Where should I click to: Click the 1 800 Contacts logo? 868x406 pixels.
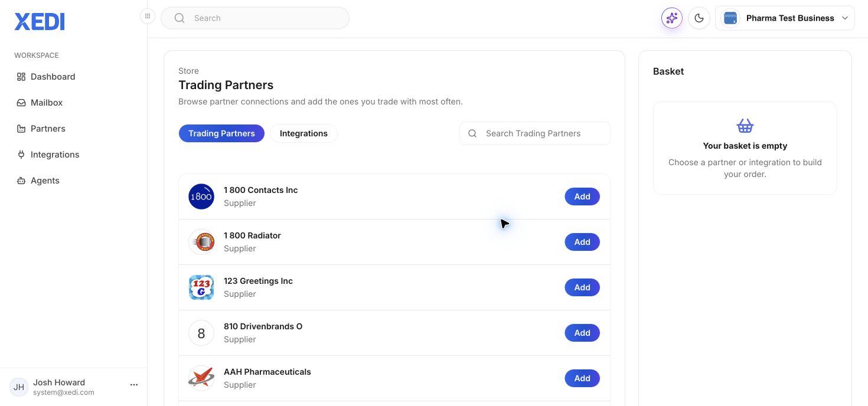pyautogui.click(x=201, y=197)
